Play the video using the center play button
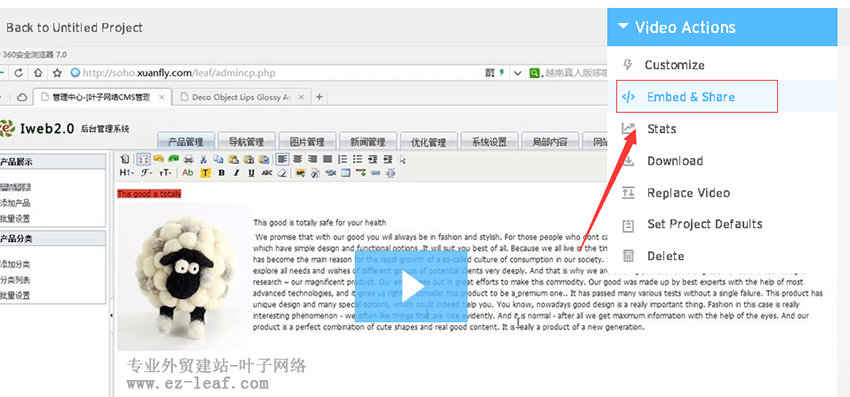This screenshot has width=850, height=397. point(411,287)
